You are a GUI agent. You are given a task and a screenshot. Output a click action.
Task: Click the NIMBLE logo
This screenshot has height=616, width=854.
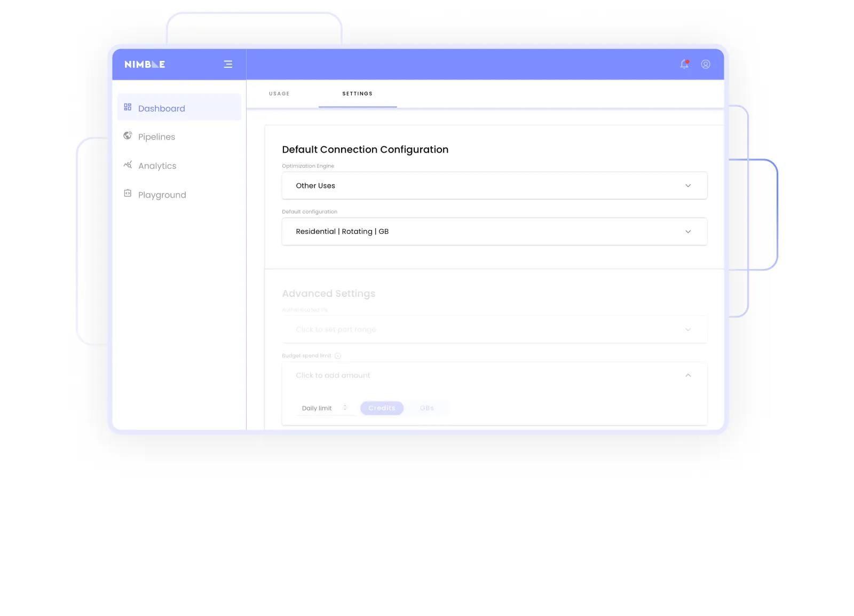pyautogui.click(x=145, y=64)
